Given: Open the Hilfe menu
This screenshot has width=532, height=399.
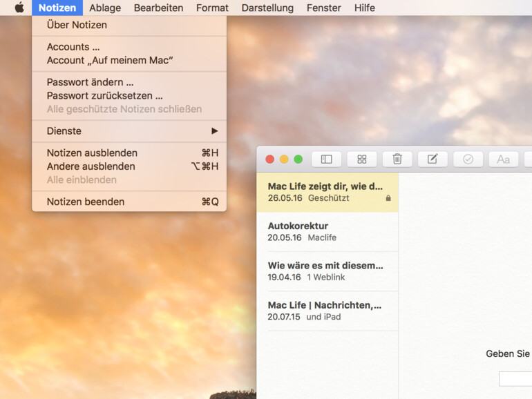Looking at the screenshot, I should point(364,8).
